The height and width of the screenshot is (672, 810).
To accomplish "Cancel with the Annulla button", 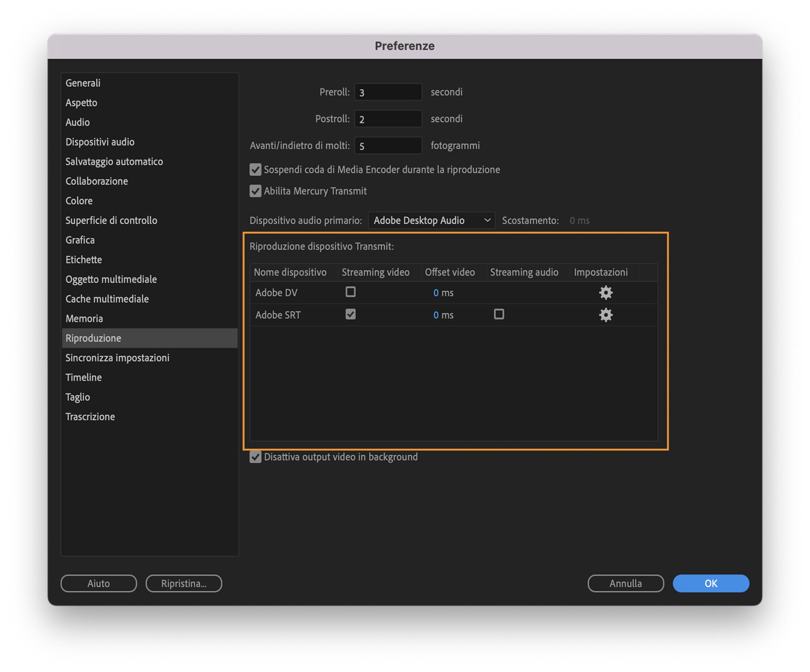I will coord(626,583).
